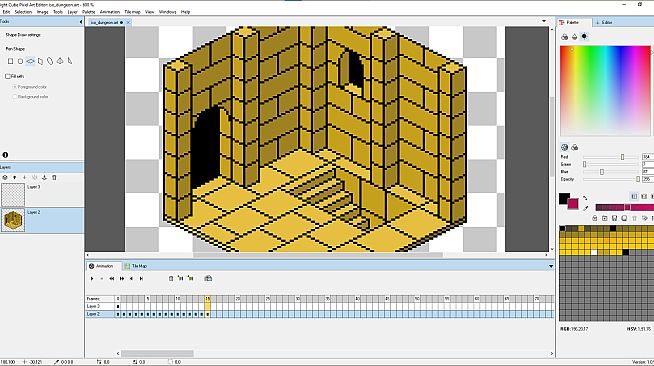Viewport: 654px width, 366px height.
Task: Click the first color mode icon in Palette
Action: pos(565,37)
